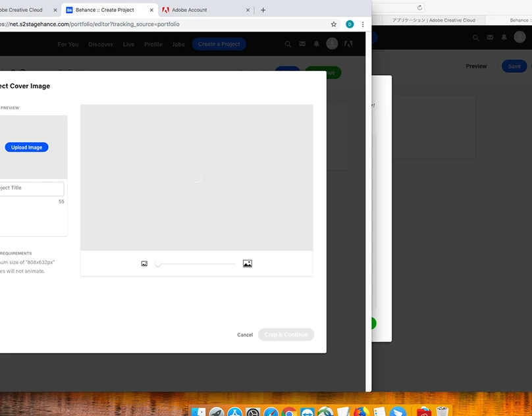532x416 pixels.
Task: Open Chrome three-dot menu
Action: [363, 24]
